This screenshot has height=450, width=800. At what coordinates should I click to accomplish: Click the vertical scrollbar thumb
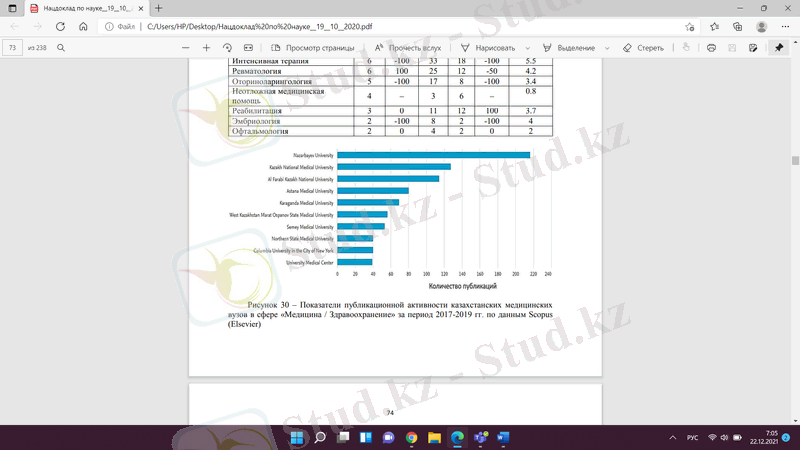pyautogui.click(x=795, y=160)
